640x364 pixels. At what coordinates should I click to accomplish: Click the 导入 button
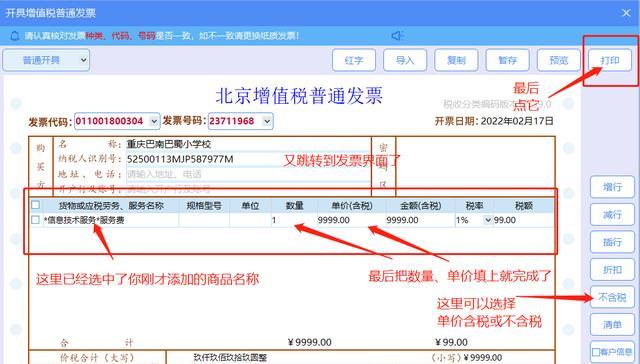tap(405, 60)
